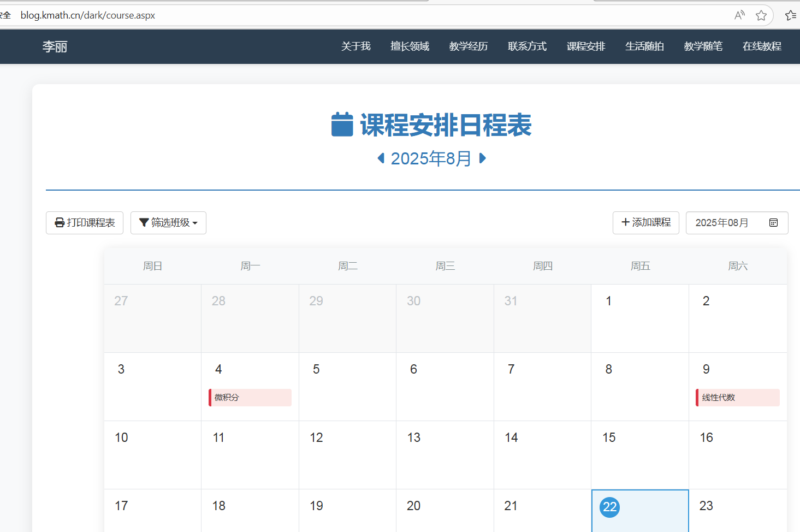
Task: Open the 微积分 course event on the 4th
Action: [x=250, y=398]
